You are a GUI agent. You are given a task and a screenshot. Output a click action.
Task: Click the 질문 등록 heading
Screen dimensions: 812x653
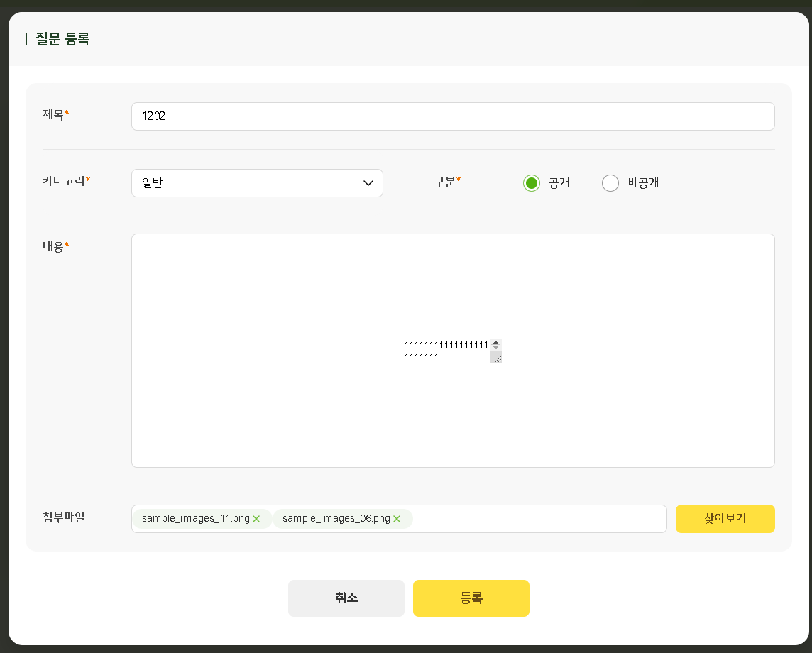click(62, 39)
